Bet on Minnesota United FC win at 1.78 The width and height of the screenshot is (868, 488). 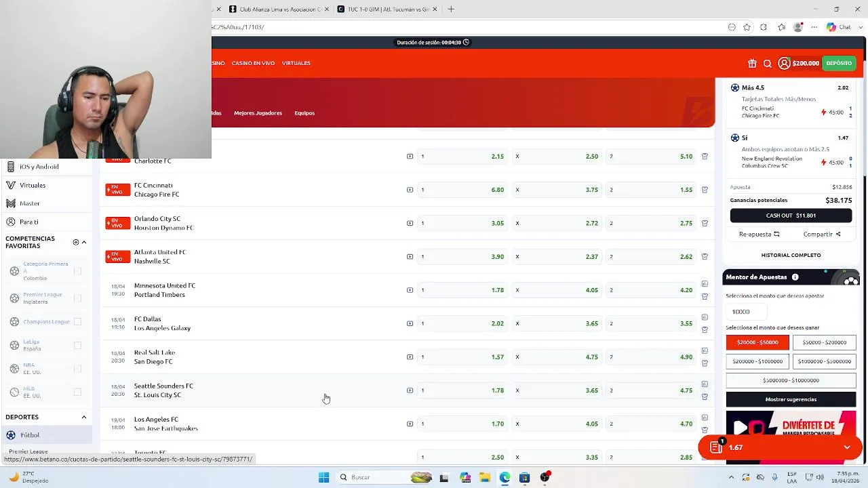tap(461, 290)
